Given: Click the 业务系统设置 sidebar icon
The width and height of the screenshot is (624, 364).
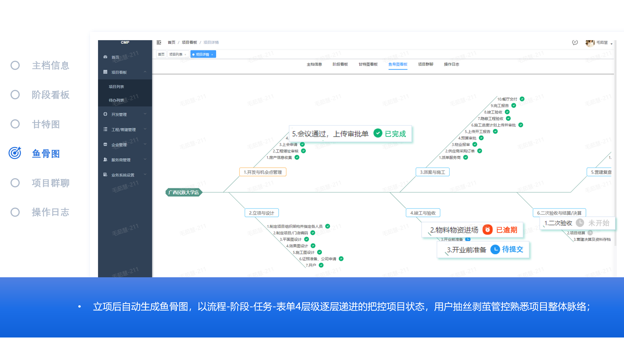Looking at the screenshot, I should click(x=105, y=175).
